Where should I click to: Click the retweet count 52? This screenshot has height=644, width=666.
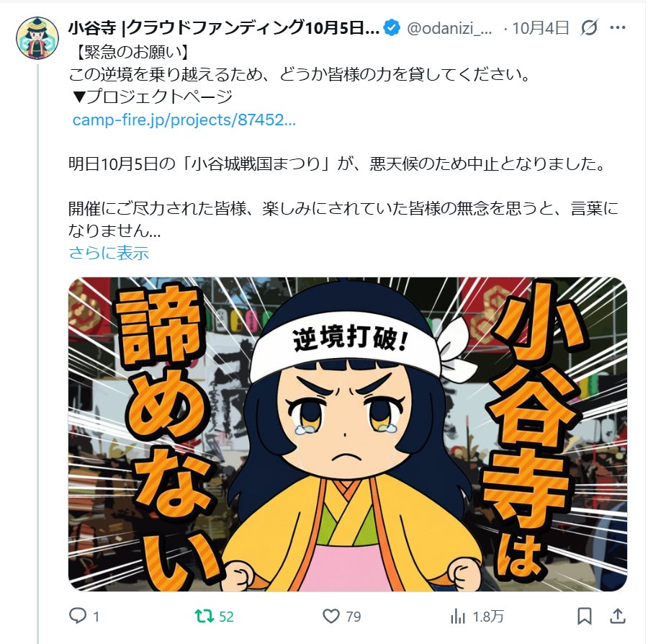click(226, 617)
